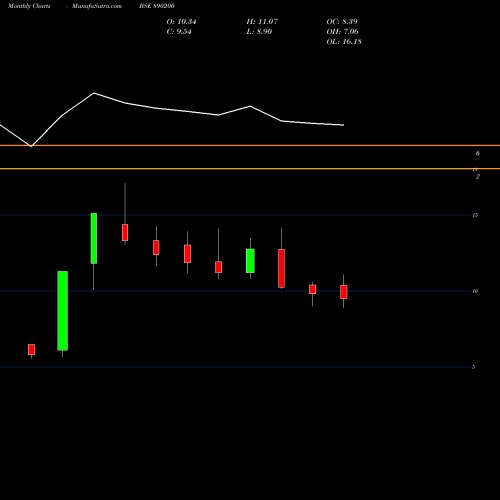The height and width of the screenshot is (500, 500).
Task: Click the Monthly Charts title text
Action: coord(29,6)
